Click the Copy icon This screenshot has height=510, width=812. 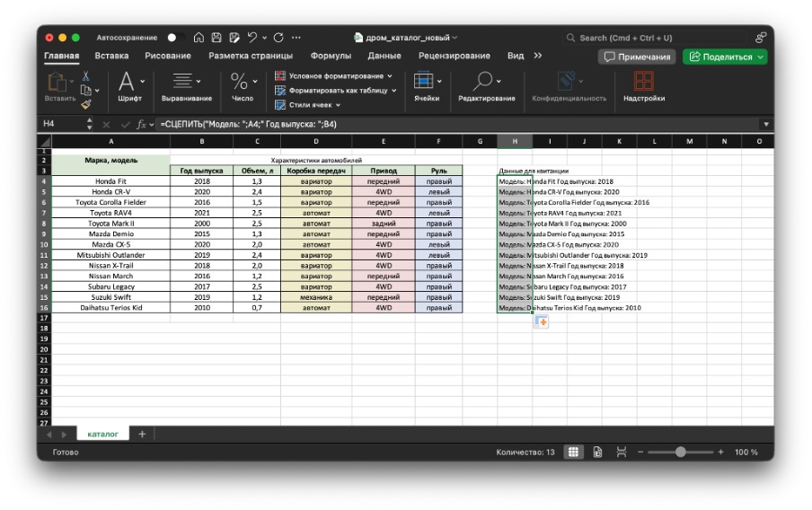point(86,91)
